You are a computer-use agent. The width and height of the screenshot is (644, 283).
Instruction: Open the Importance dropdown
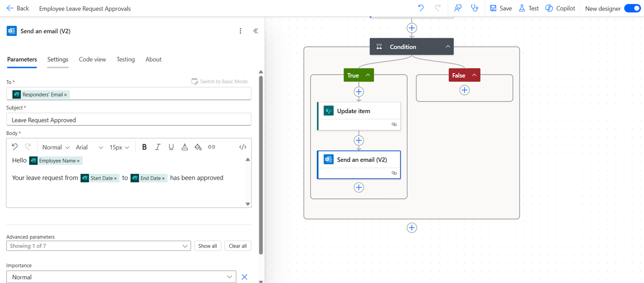(x=121, y=277)
